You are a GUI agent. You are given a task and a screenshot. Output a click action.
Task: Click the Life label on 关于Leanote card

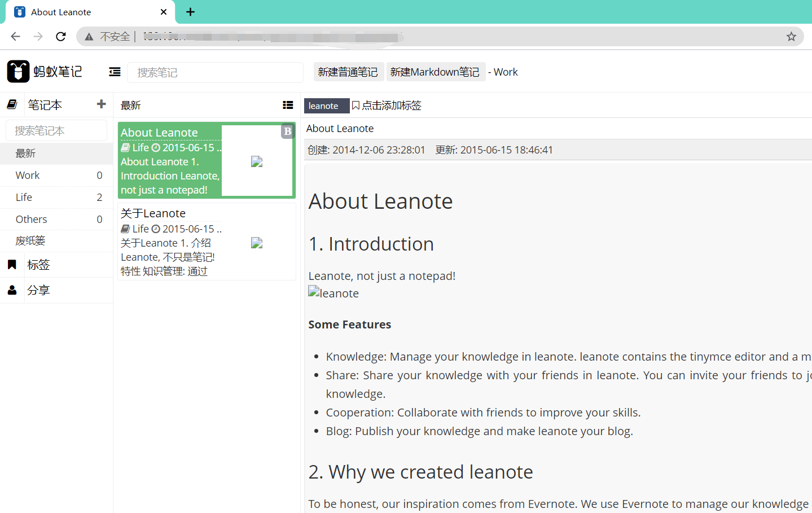pyautogui.click(x=141, y=229)
